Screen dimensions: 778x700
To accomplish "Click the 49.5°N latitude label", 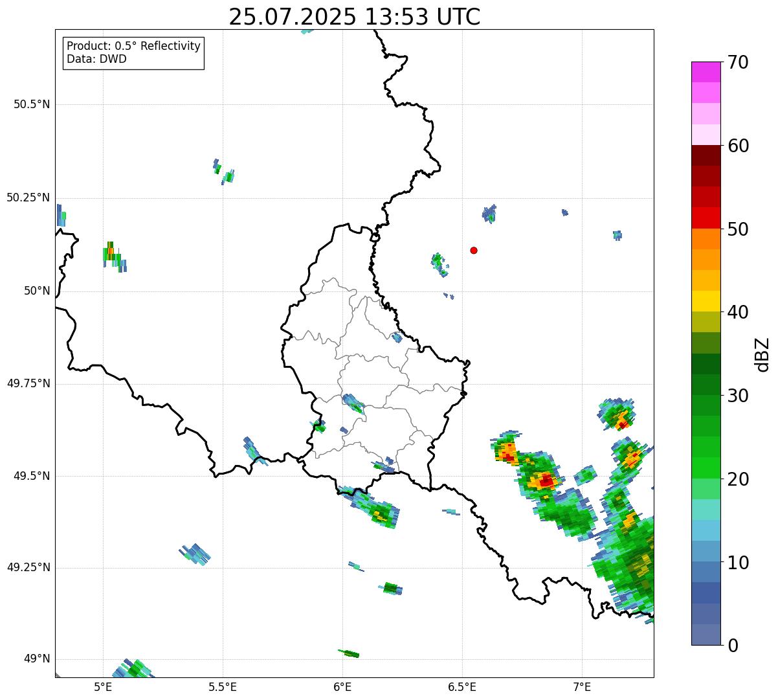I will coord(32,476).
